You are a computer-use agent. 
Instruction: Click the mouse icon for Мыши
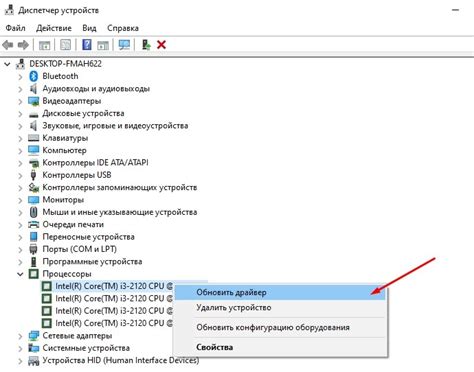point(33,212)
